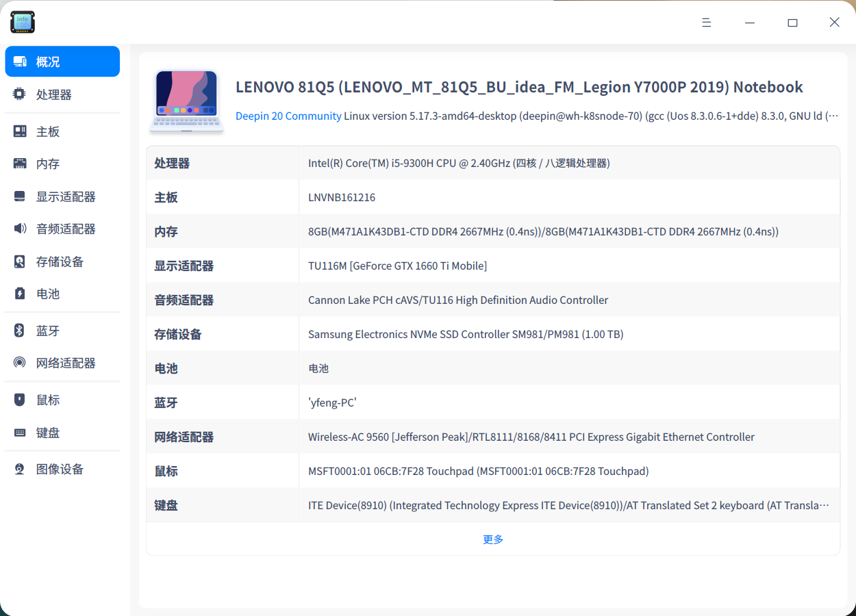Viewport: 856px width, 616px height.
Task: Open 网络适配器 sidebar entry
Action: coord(62,363)
